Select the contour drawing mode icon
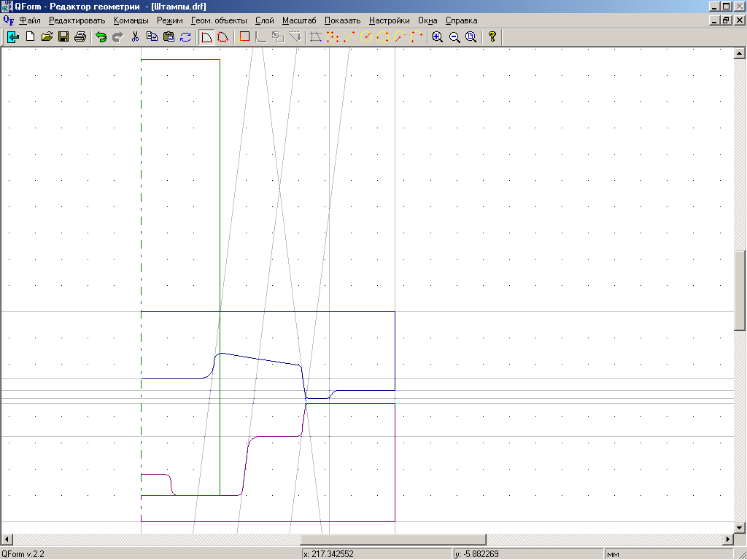The height and width of the screenshot is (560, 747). [x=206, y=37]
